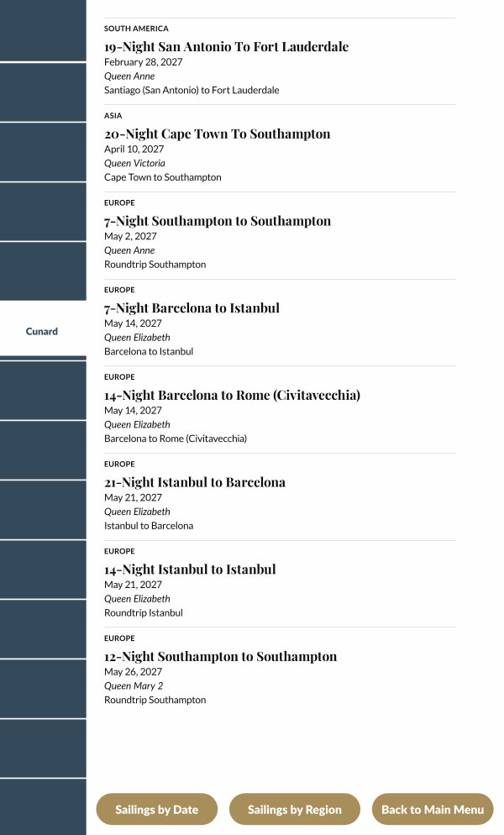Click the Queen Victoria ship name
The width and height of the screenshot is (504, 835).
[x=134, y=163]
